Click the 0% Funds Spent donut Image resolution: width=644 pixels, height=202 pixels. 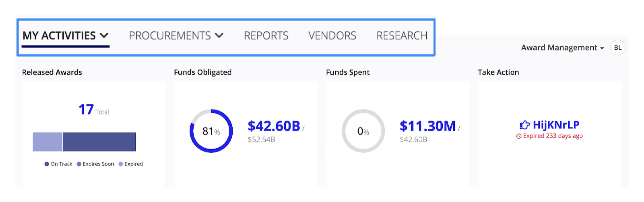(x=363, y=131)
